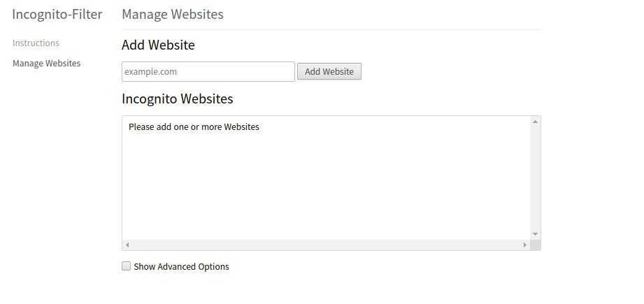Select Manage Websites in the sidebar
Image resolution: width=644 pixels, height=304 pixels.
[x=46, y=64]
